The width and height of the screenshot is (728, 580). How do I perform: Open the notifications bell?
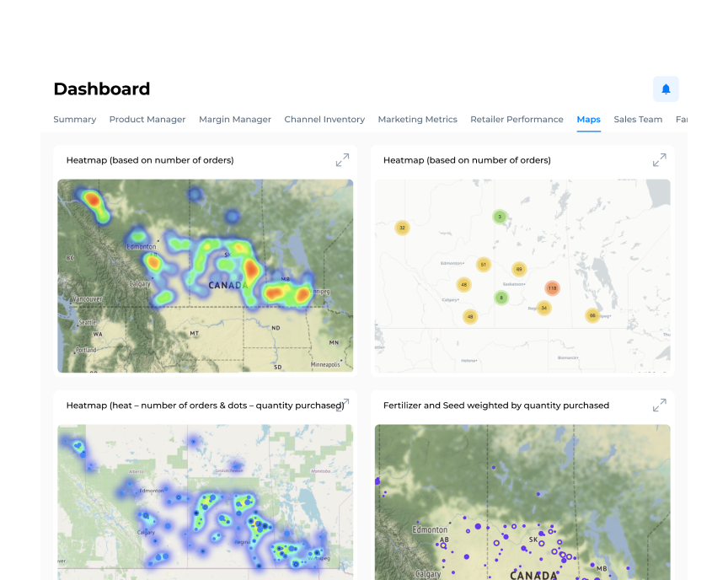click(x=666, y=89)
